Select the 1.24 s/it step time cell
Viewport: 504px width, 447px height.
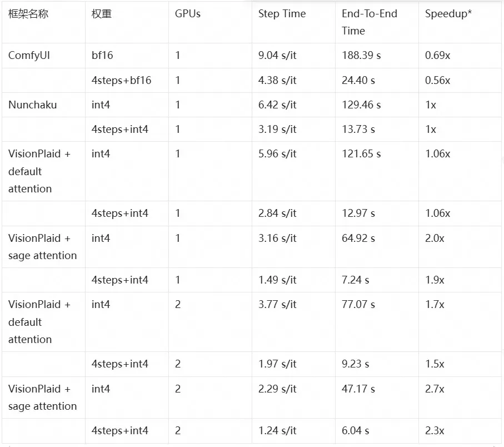tap(277, 430)
